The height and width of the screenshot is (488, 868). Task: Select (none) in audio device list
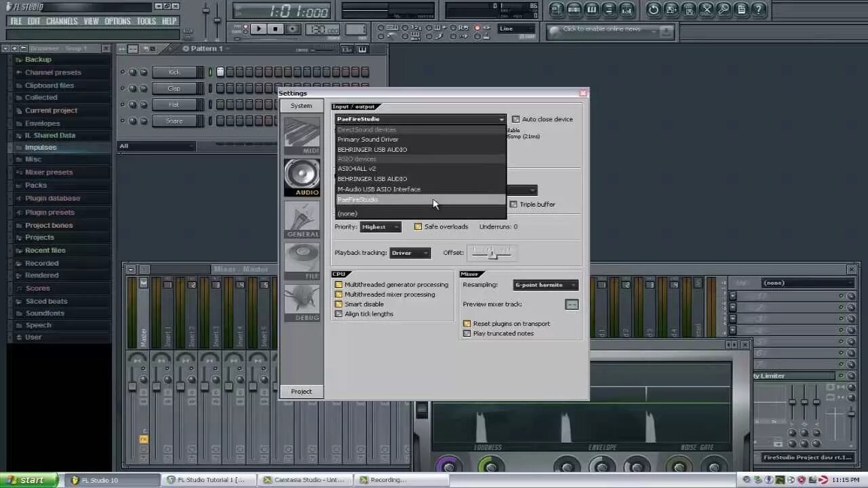coord(420,213)
